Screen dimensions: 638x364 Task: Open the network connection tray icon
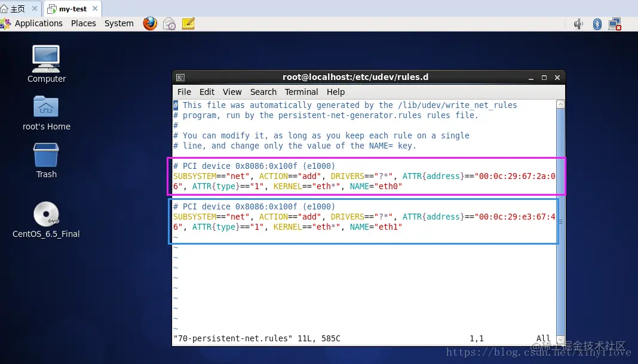tap(615, 24)
